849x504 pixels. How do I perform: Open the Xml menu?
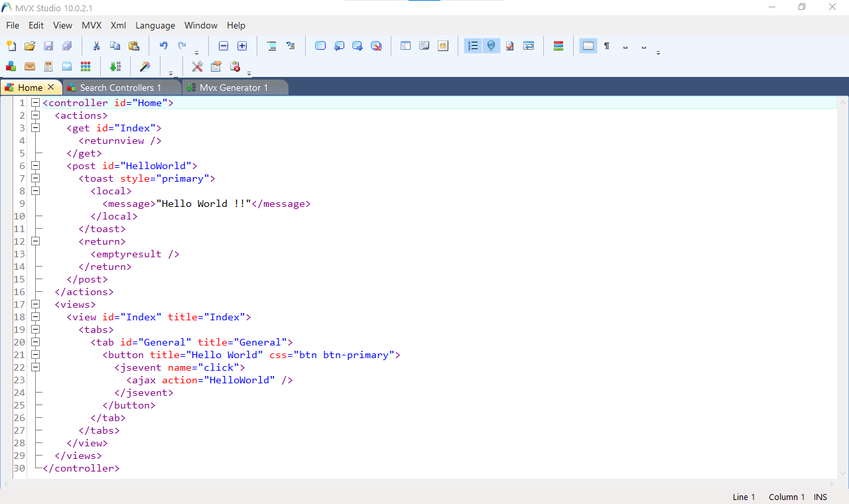pos(118,25)
